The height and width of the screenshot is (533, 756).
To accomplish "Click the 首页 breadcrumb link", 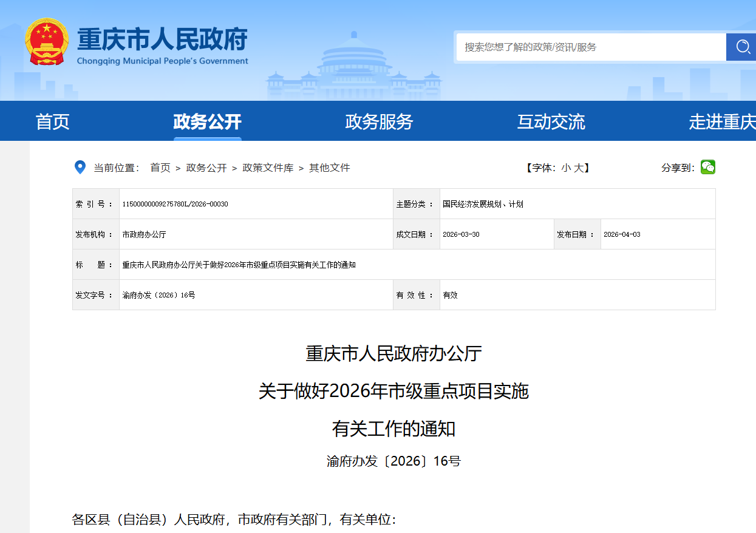I will (x=160, y=168).
